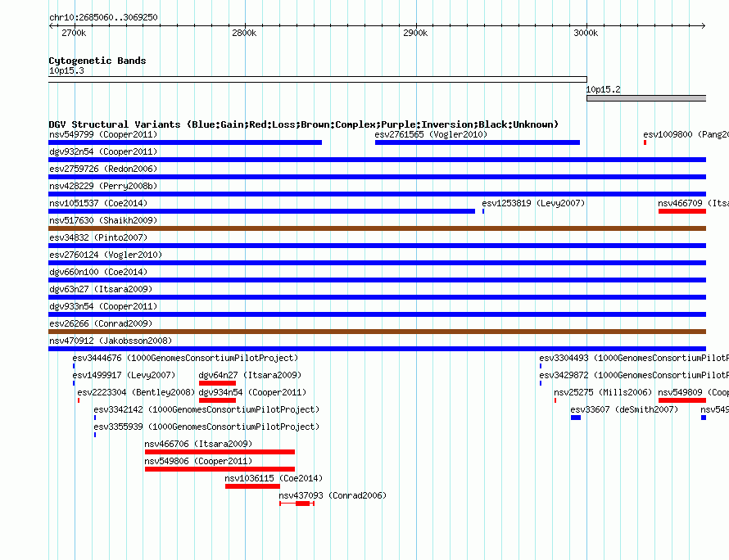Open variant nsv1036115 (Coe2014) label
The width and height of the screenshot is (729, 560).
tap(274, 478)
